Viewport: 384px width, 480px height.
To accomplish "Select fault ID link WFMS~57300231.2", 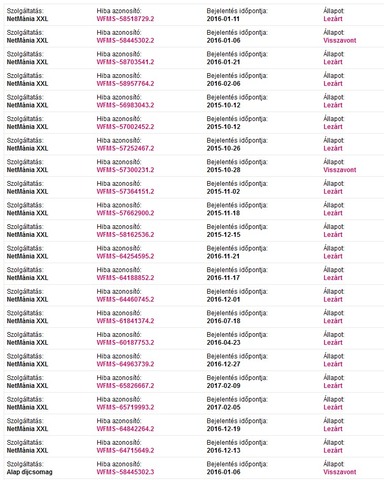I will click(125, 170).
